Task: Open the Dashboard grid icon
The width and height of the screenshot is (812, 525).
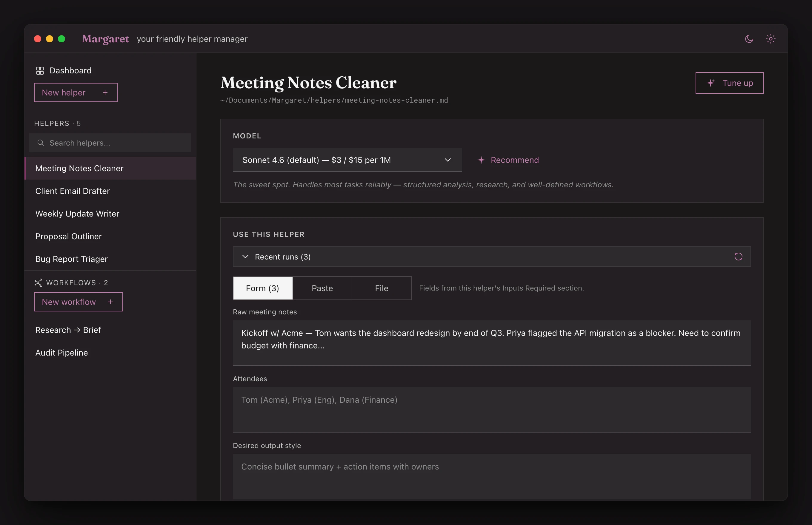Action: [x=40, y=71]
